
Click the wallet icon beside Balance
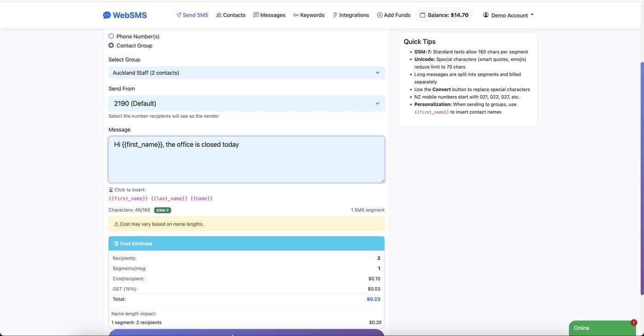(422, 15)
